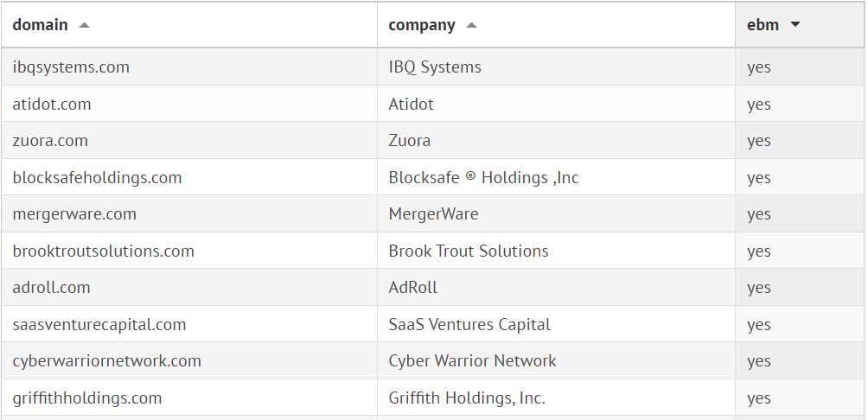
Task: Select the ebm value for AdRoll
Action: pyautogui.click(x=759, y=288)
